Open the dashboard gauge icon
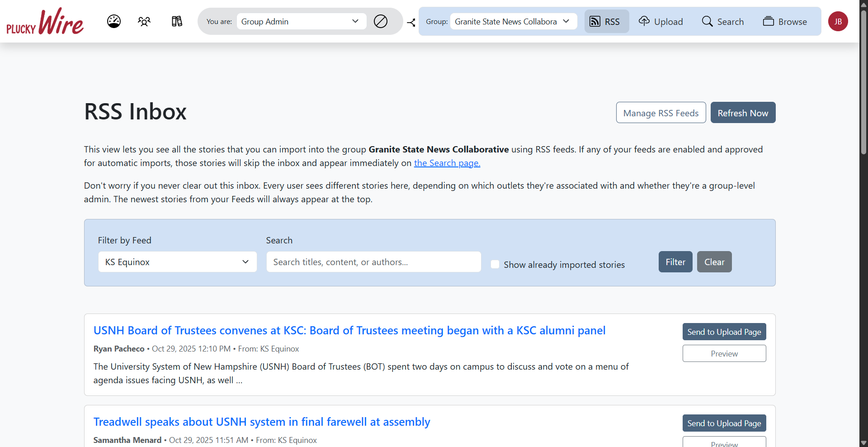Viewport: 868px width, 447px height. point(114,21)
